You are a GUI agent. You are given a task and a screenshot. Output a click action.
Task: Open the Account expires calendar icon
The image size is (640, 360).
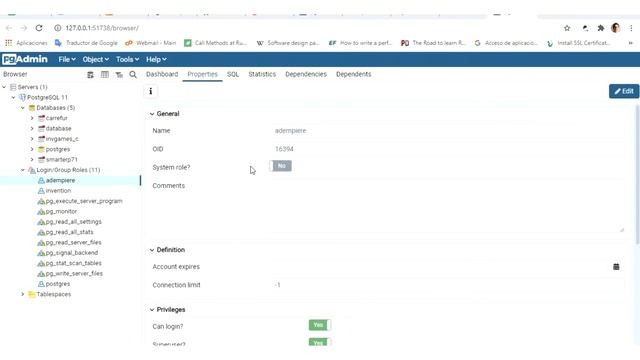coord(616,267)
